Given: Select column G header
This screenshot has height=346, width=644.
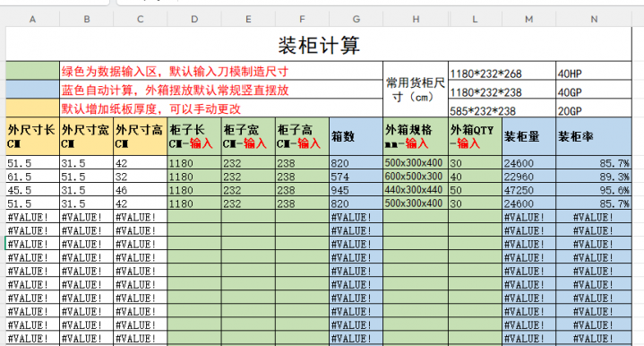Looking at the screenshot, I should [356, 20].
